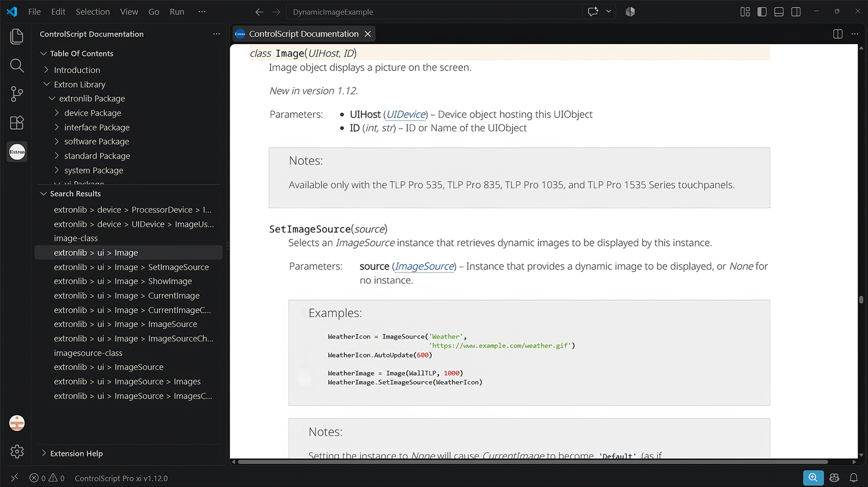This screenshot has width=868, height=487.
Task: Open the Edit menu
Action: (x=58, y=12)
